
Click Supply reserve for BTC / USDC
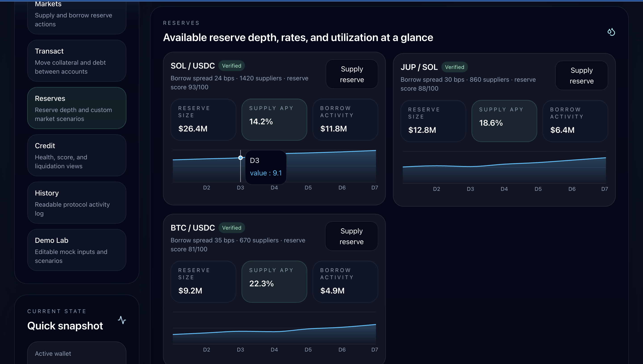351,236
